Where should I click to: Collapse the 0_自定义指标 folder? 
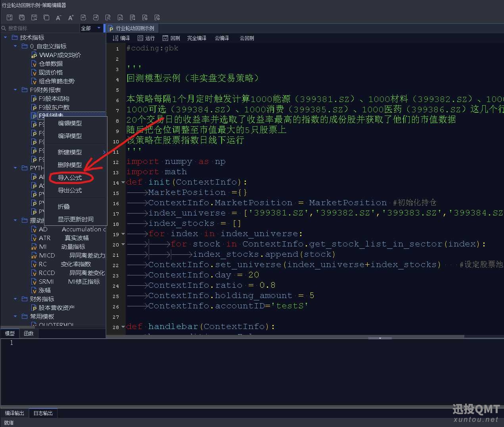pos(15,46)
